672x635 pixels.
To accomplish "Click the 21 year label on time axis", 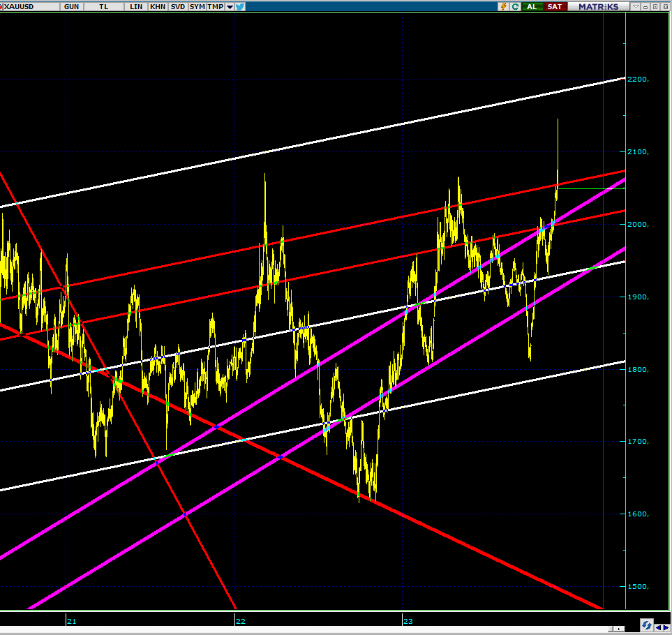I will 72,621.
